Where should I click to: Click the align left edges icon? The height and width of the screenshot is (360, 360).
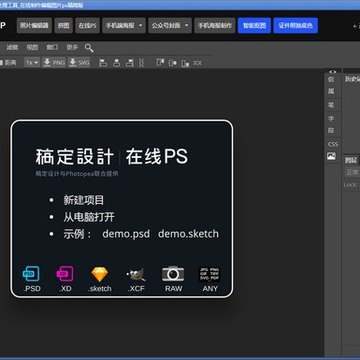coord(103,63)
